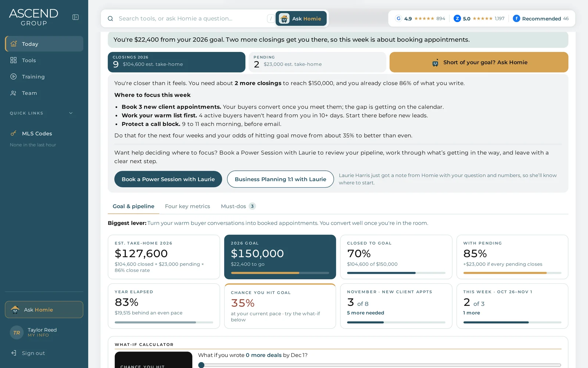The image size is (588, 368).
Task: Focus the Search tools input field
Action: [191, 18]
